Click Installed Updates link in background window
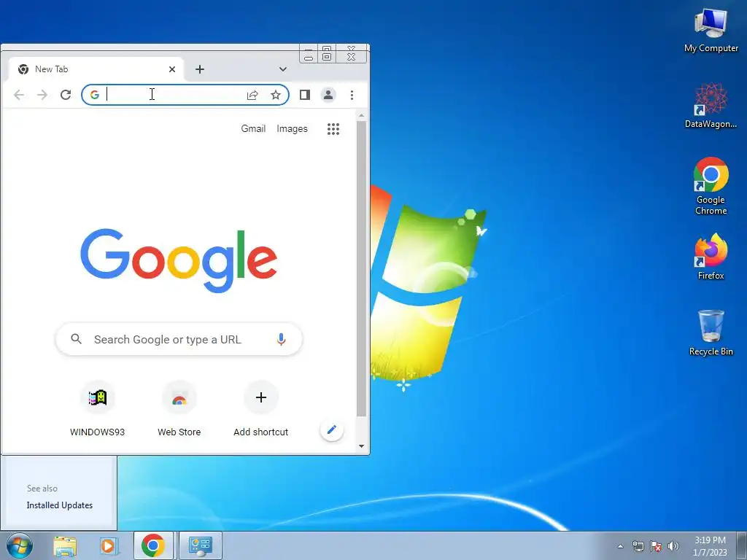Screen dimensions: 747x560 [60, 505]
